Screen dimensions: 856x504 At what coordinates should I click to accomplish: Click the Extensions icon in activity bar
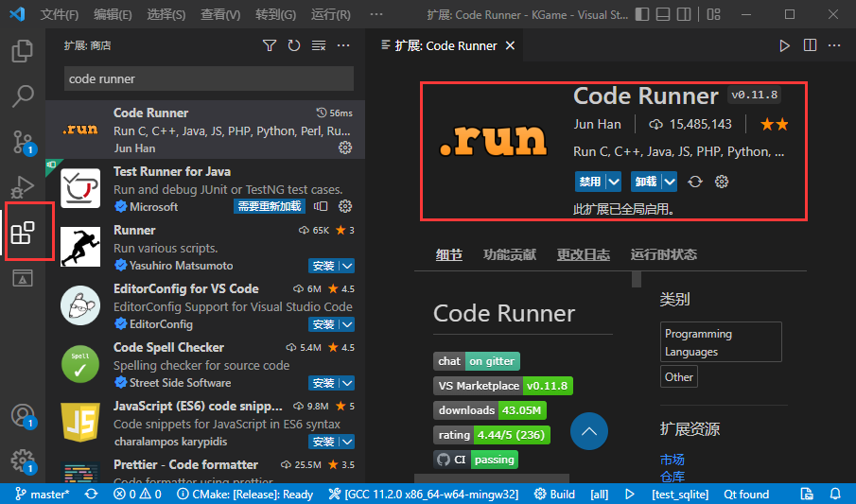click(22, 233)
